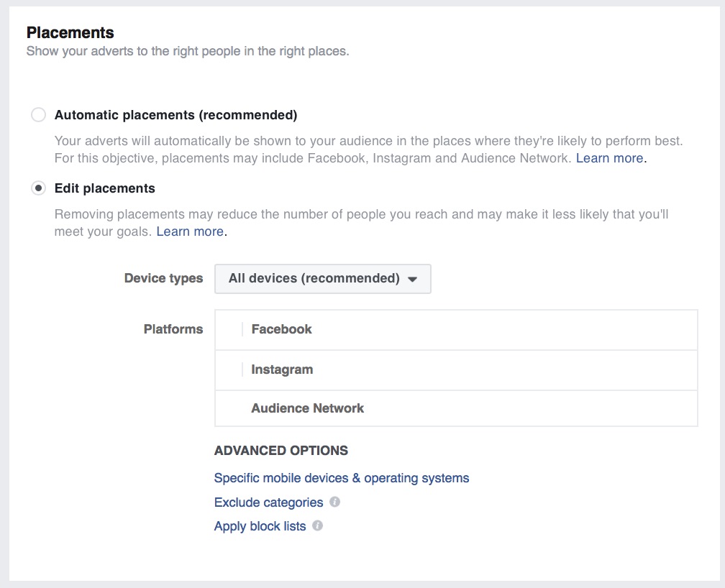Screen dimensions: 725x588
Task: Show info icon beside Apply block lists
Action: (x=317, y=525)
